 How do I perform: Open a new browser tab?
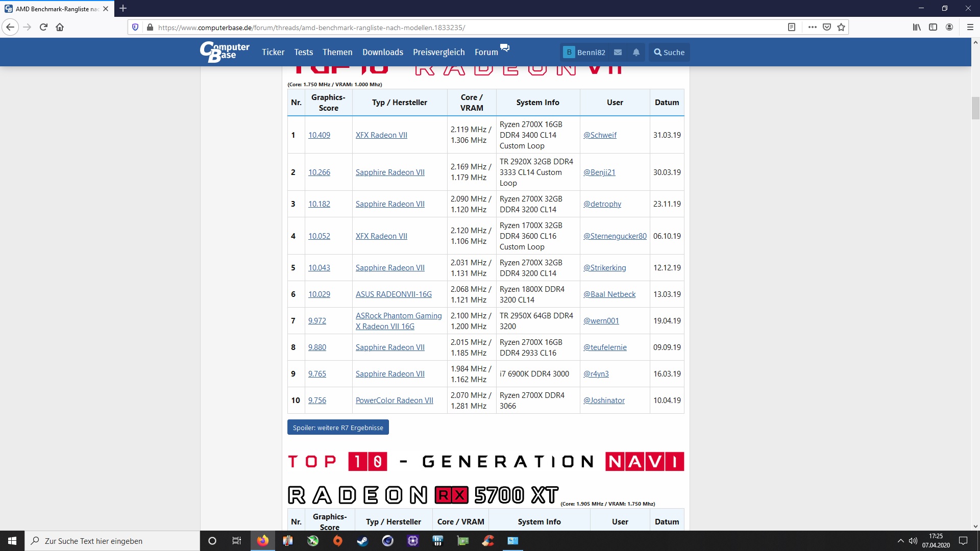click(123, 9)
